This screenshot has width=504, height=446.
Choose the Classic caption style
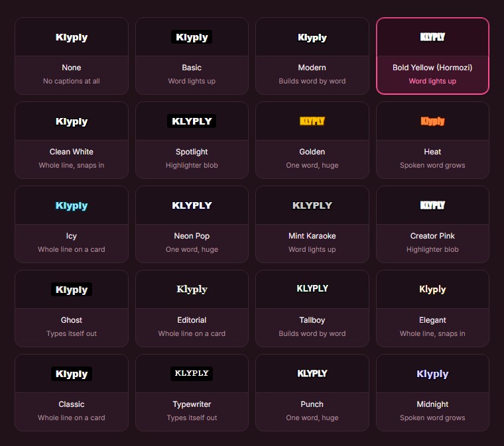click(x=72, y=392)
